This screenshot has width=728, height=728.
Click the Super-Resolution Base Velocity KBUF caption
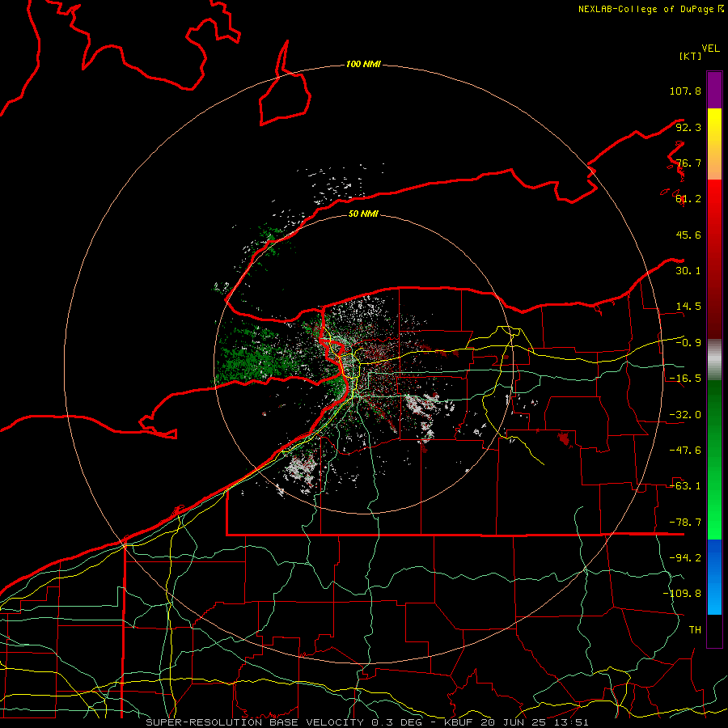tap(367, 722)
